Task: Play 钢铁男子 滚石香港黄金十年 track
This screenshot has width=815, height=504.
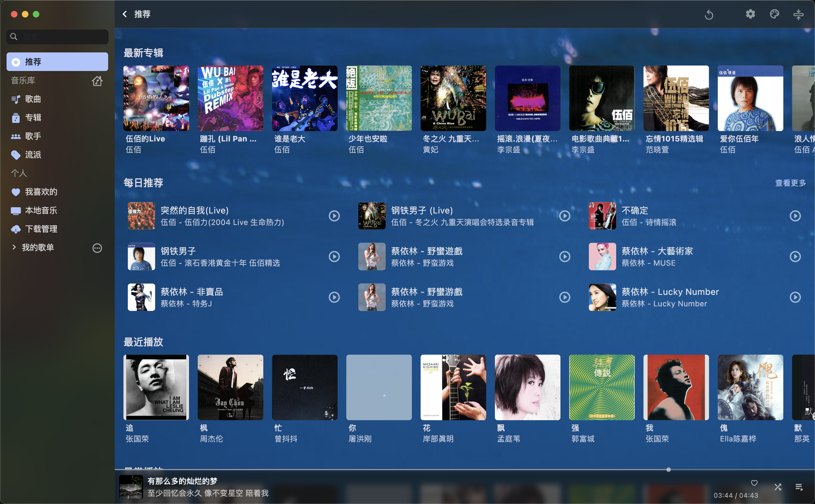Action: coord(334,256)
